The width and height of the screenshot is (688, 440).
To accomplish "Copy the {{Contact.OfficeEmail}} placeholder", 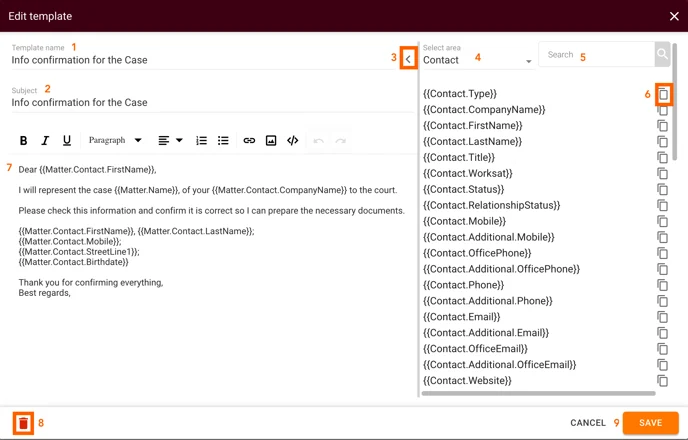I will pos(663,349).
